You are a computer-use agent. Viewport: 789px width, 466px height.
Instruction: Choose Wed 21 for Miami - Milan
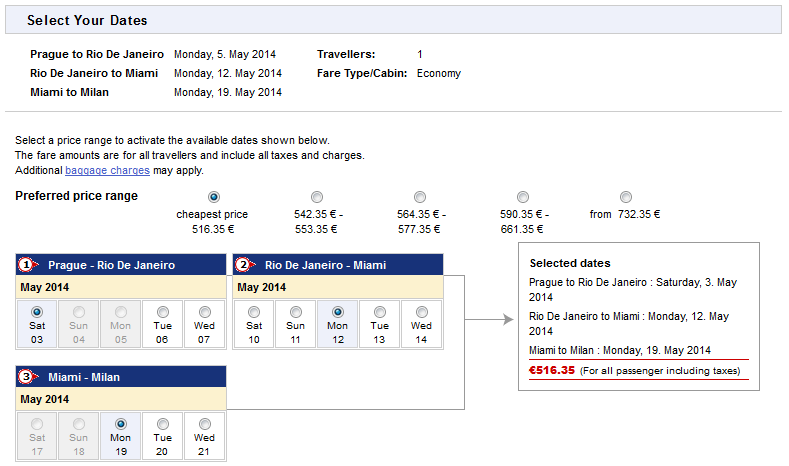click(x=204, y=424)
